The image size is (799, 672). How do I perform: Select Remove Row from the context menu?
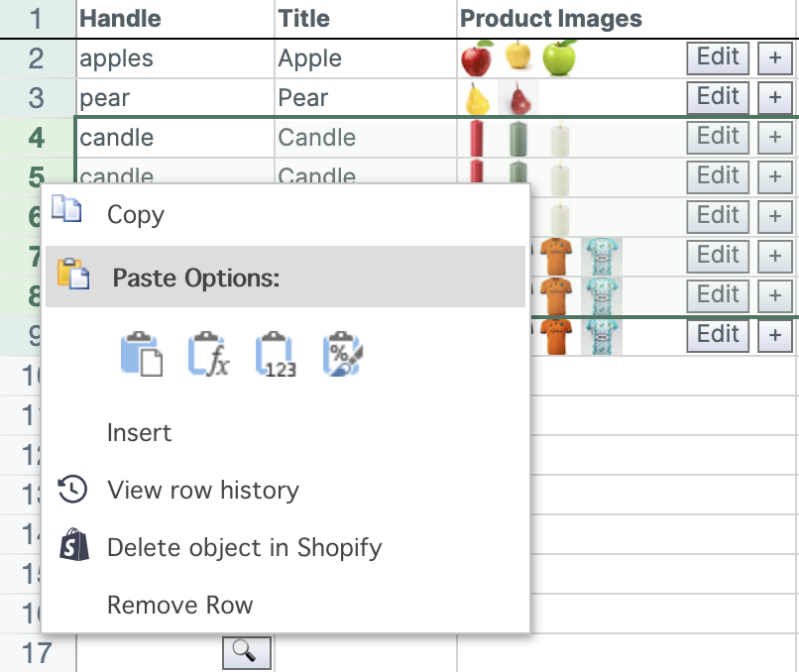pos(177,605)
